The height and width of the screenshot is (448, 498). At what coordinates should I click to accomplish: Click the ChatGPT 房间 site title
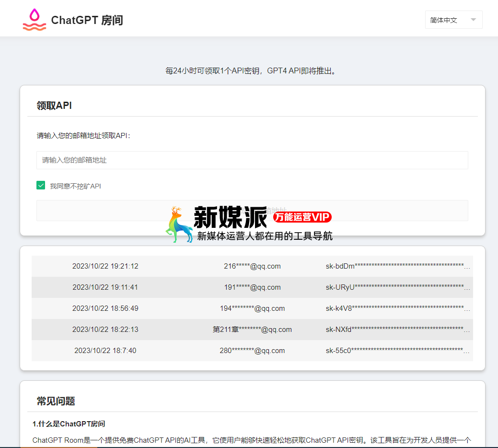[87, 20]
